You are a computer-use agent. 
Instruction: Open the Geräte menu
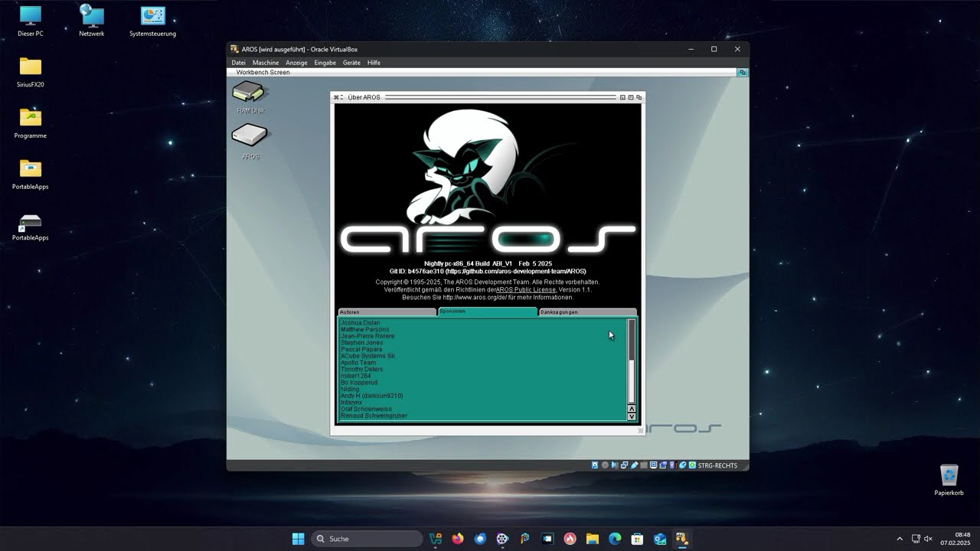351,63
